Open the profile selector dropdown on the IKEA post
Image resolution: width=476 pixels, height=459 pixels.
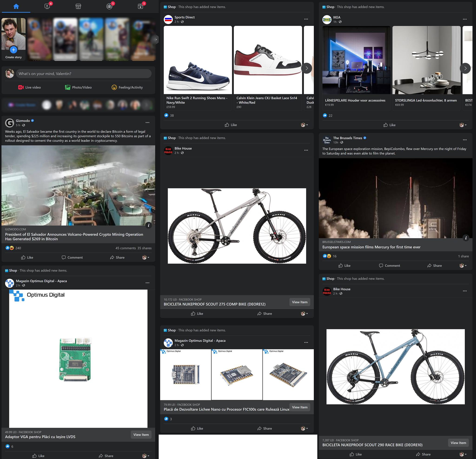point(463,125)
